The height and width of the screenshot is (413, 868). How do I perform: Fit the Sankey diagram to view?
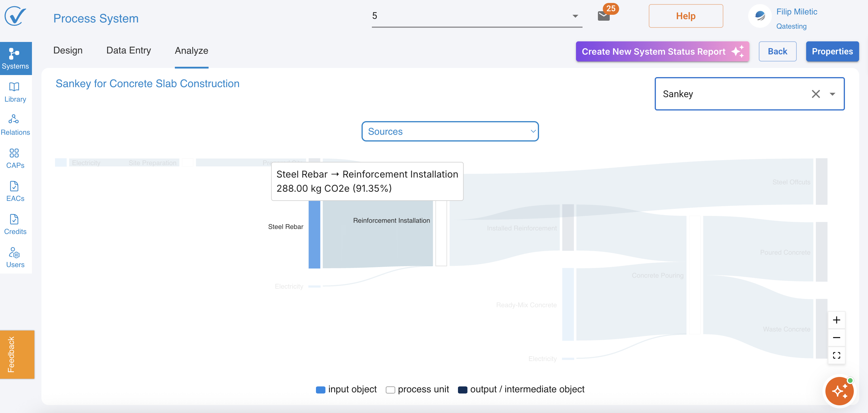tap(836, 355)
